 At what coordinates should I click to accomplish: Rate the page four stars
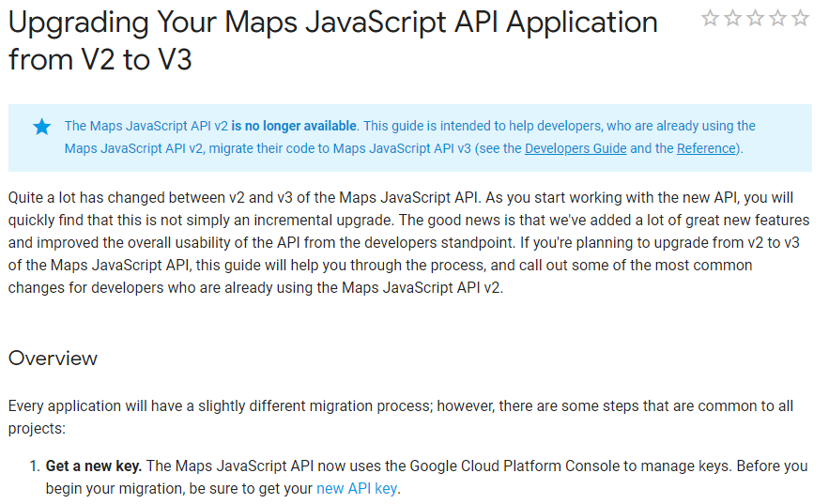point(777,19)
